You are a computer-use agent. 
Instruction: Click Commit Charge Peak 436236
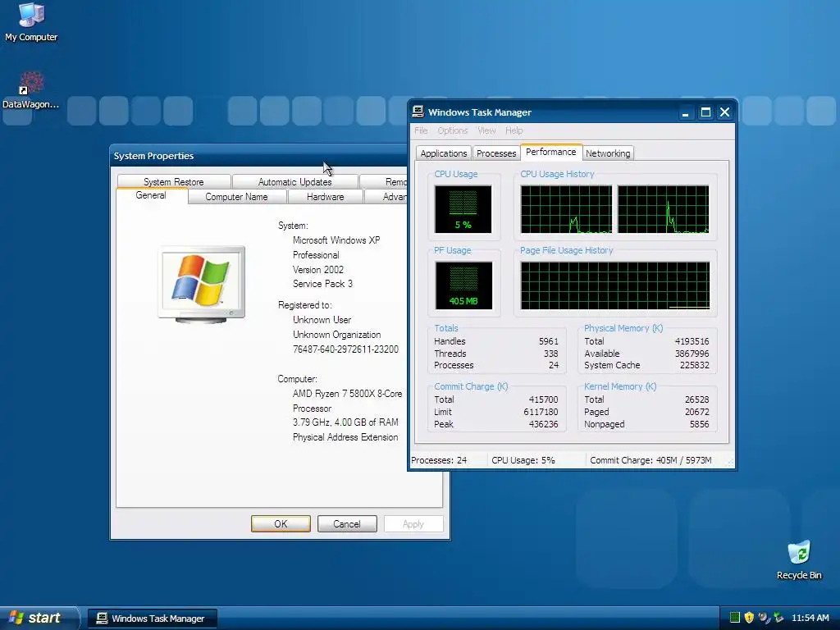coord(543,424)
